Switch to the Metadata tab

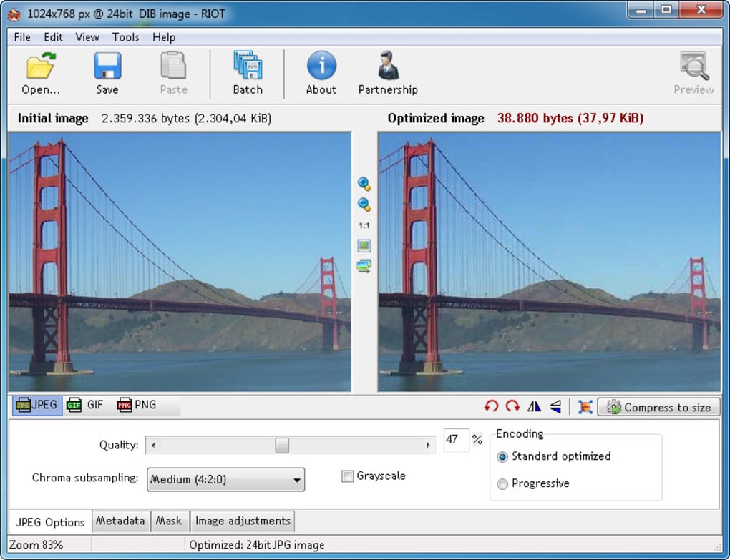(120, 521)
